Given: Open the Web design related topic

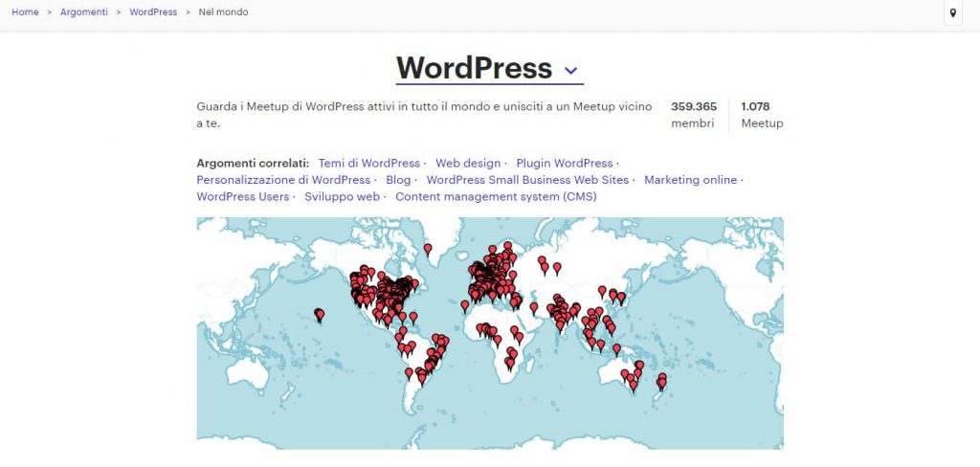Looking at the screenshot, I should 468,164.
